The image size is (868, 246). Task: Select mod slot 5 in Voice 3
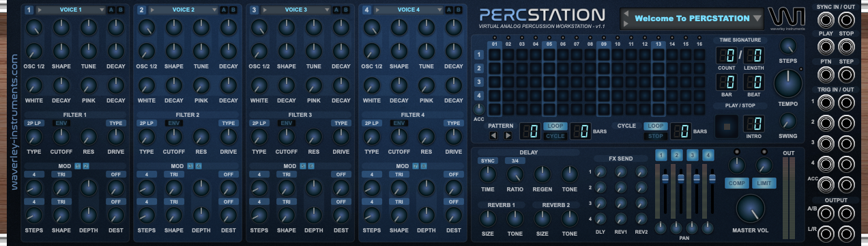[x=303, y=166]
